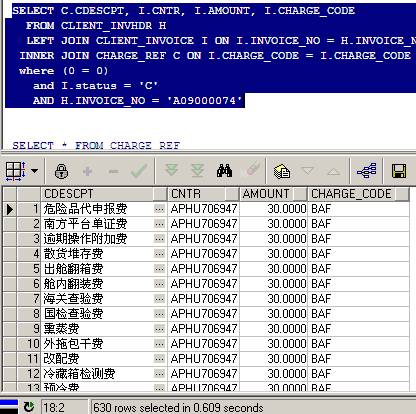Click the '630 rows selected' status message

tap(178, 408)
